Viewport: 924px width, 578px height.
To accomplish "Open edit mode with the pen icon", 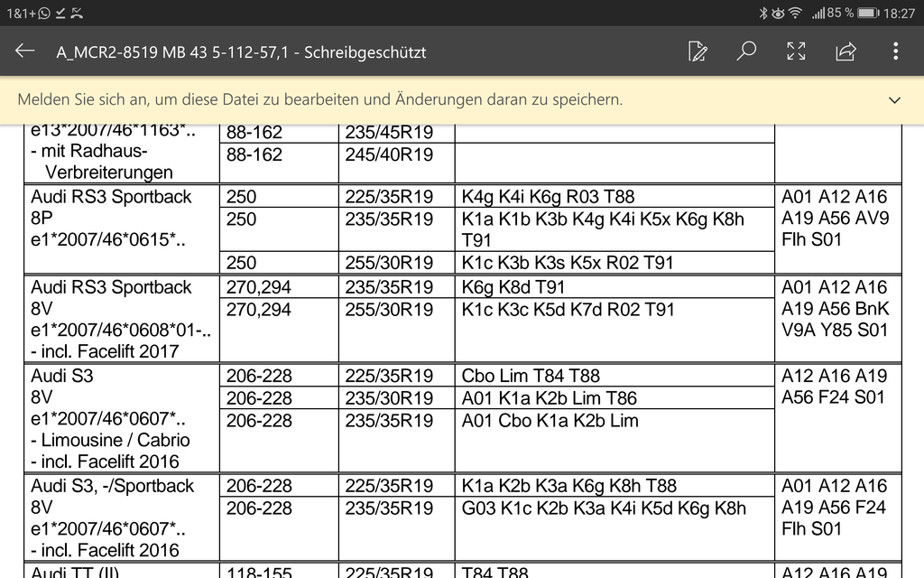I will point(697,51).
